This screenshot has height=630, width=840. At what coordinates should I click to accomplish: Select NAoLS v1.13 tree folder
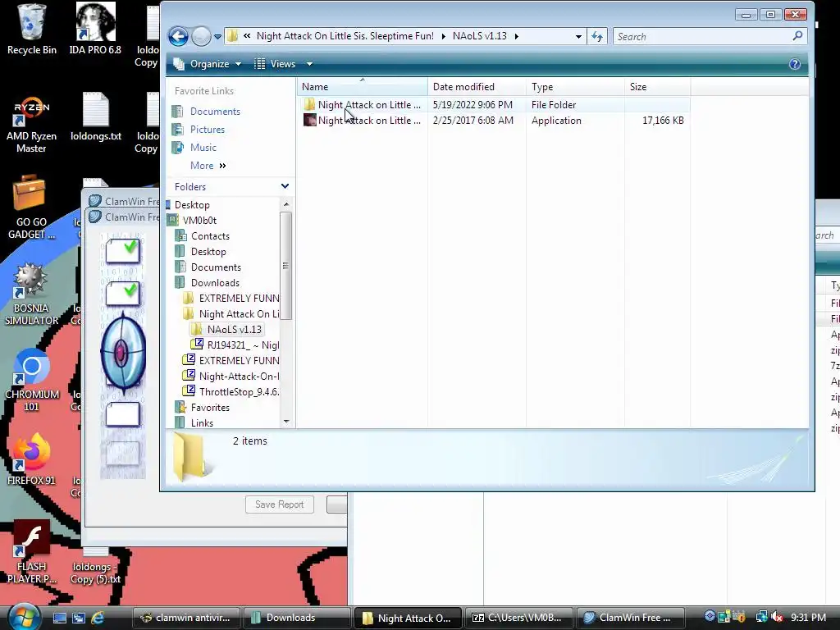tap(234, 330)
